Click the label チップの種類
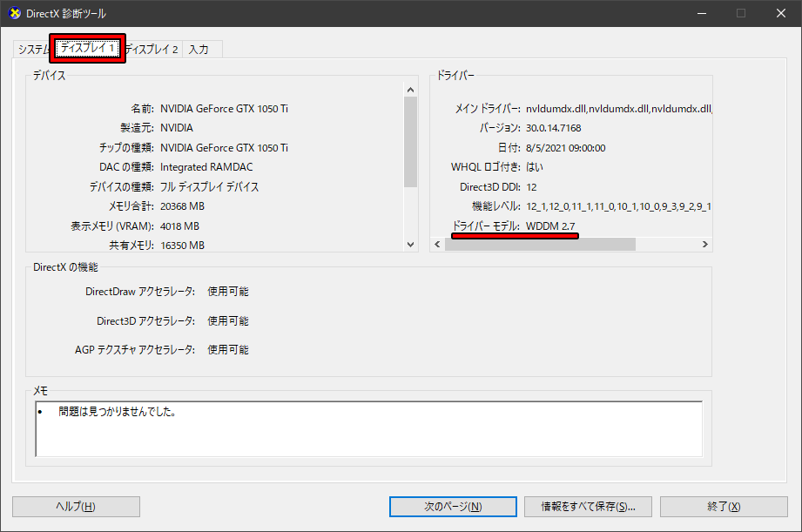The width and height of the screenshot is (802, 532). (x=126, y=148)
